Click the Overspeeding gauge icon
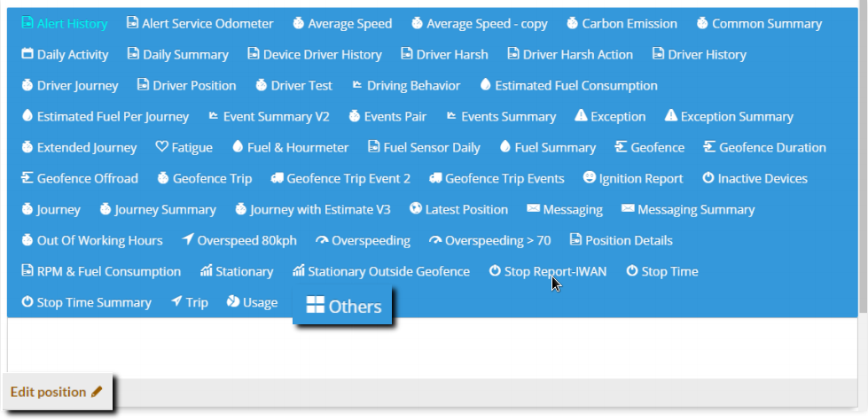Screen dimensions: 868x420 (x=322, y=241)
